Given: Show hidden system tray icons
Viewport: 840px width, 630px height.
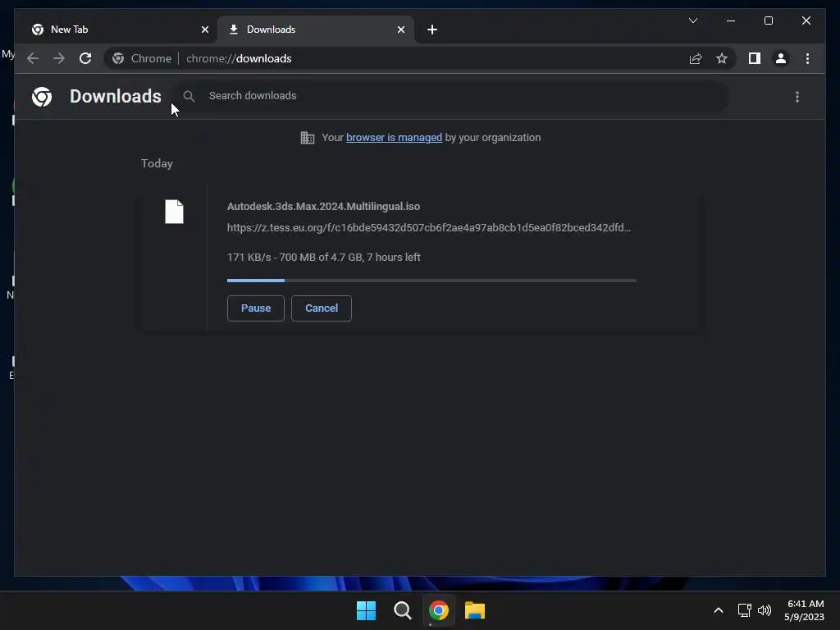Looking at the screenshot, I should [x=719, y=610].
